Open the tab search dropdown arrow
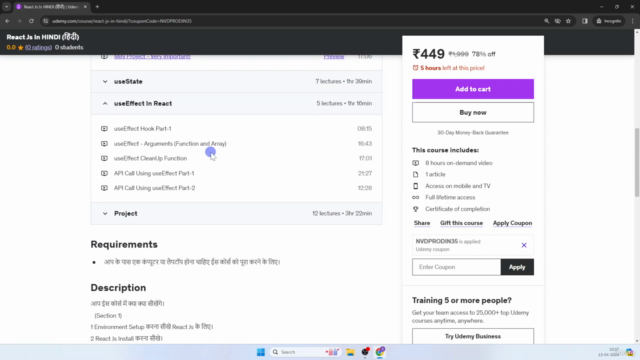Viewport: 640px width, 360px height. click(7, 7)
